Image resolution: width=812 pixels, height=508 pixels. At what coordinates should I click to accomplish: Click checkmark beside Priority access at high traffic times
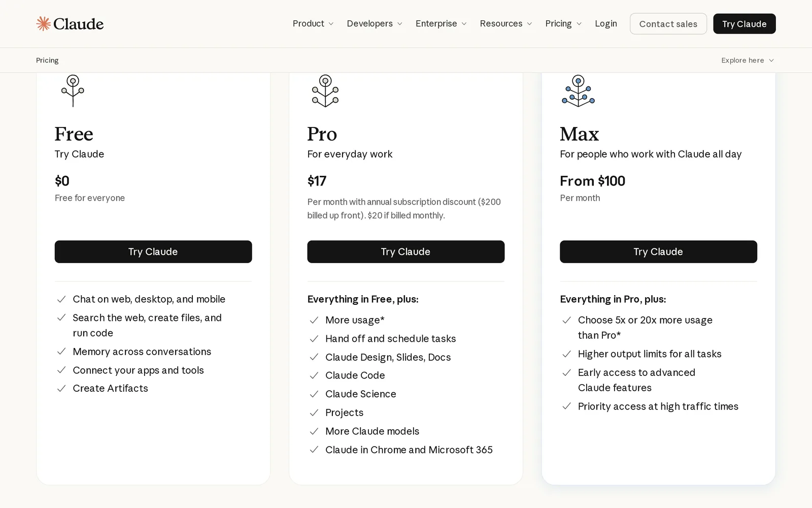(x=567, y=406)
